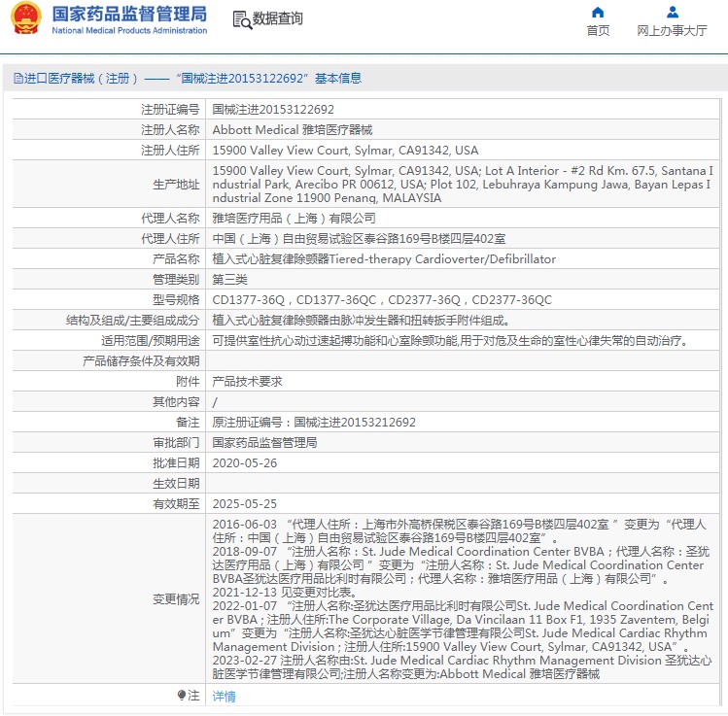
Task: Select 有效期至 value 2025-05-25
Action: click(x=245, y=504)
